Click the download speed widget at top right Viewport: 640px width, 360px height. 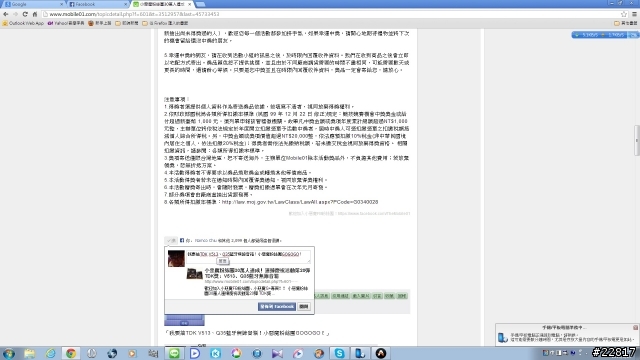coord(604,35)
